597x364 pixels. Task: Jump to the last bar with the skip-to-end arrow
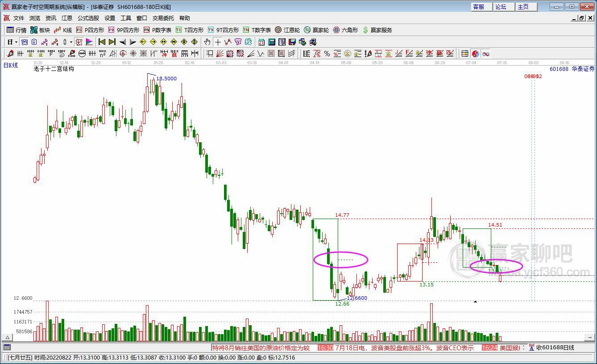pos(112,42)
